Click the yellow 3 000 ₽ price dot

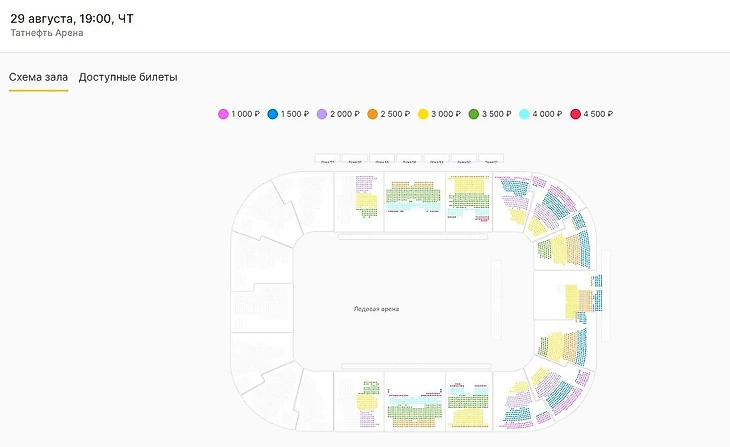click(424, 114)
